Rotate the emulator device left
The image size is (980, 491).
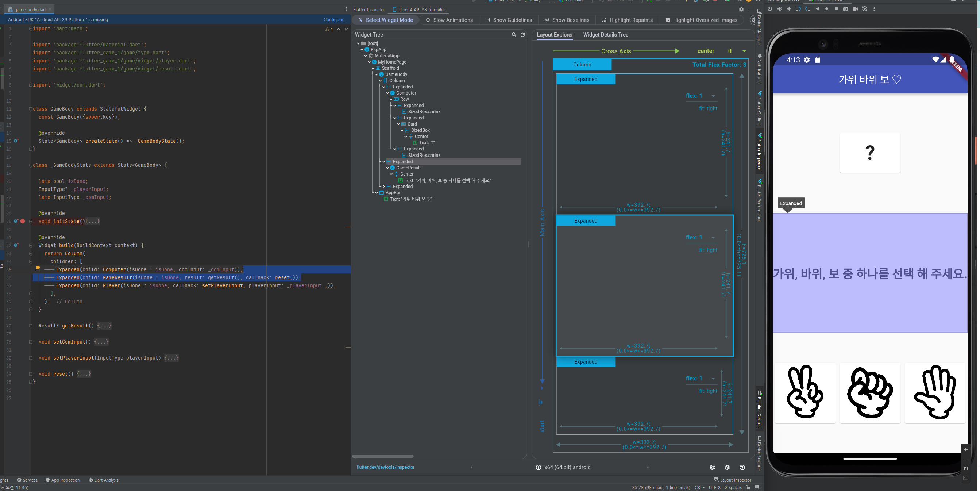pyautogui.click(x=798, y=9)
